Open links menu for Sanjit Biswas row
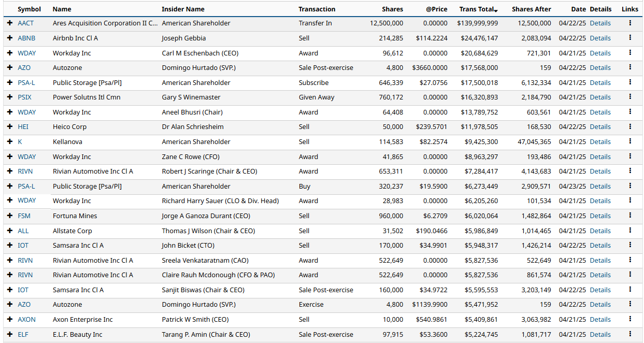 [630, 290]
